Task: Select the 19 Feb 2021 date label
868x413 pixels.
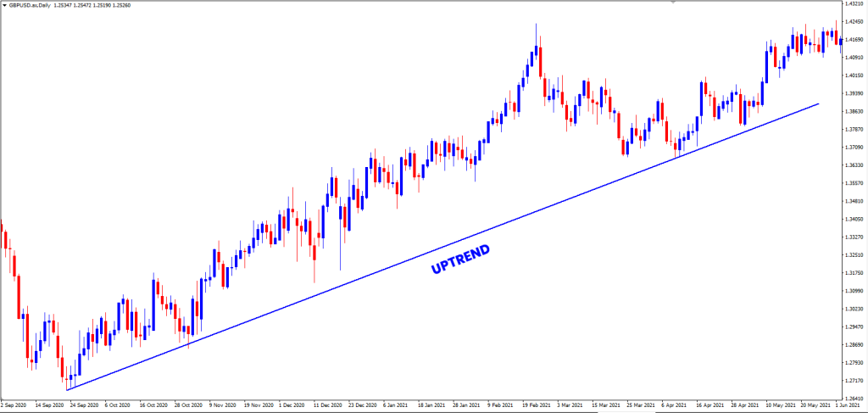Action: click(537, 406)
